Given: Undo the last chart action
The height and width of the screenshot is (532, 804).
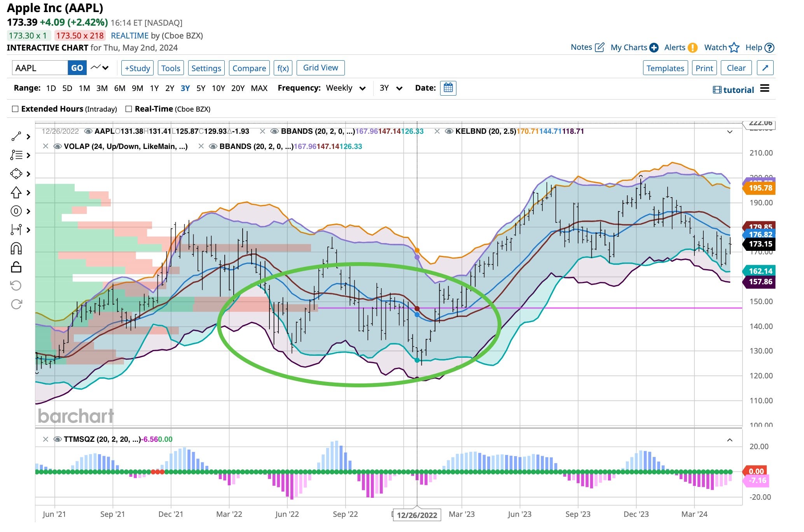Looking at the screenshot, I should [x=16, y=286].
